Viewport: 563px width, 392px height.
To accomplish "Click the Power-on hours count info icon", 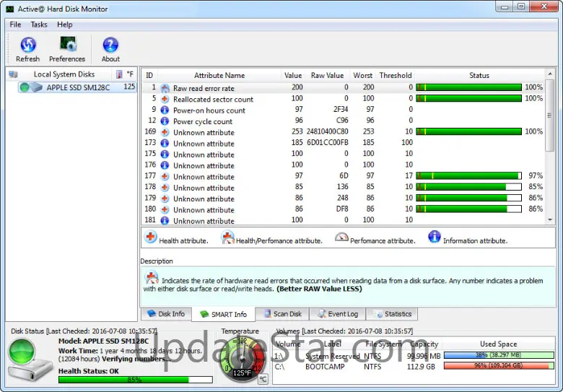I will point(165,110).
